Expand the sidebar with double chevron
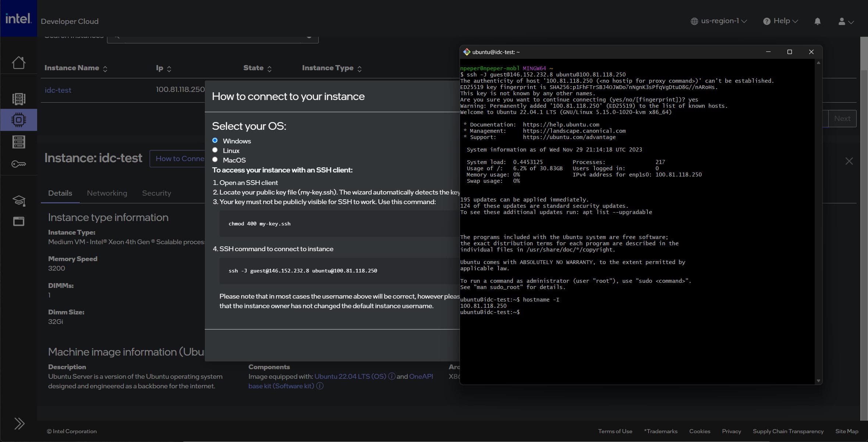 coord(19,424)
